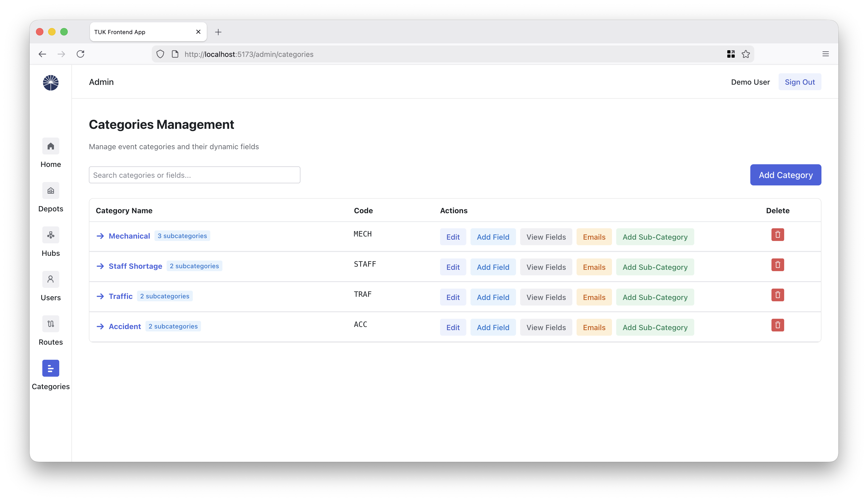The width and height of the screenshot is (868, 501).
Task: Go to Depots via sidebar icon
Action: (x=51, y=191)
